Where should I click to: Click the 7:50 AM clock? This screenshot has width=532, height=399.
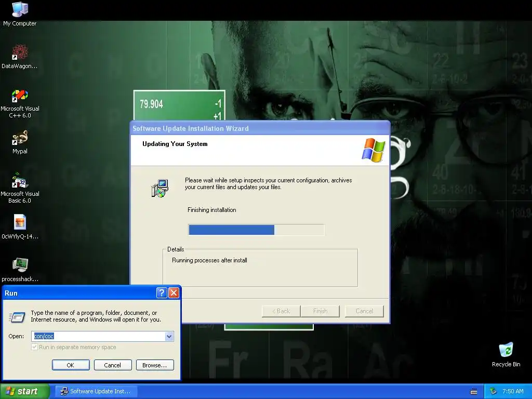coord(513,391)
